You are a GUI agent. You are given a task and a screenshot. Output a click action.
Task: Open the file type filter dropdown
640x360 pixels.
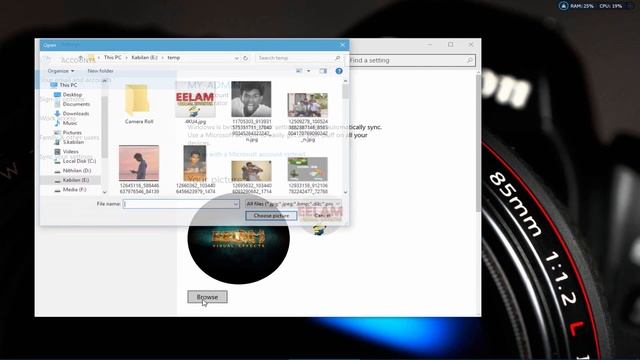293,204
